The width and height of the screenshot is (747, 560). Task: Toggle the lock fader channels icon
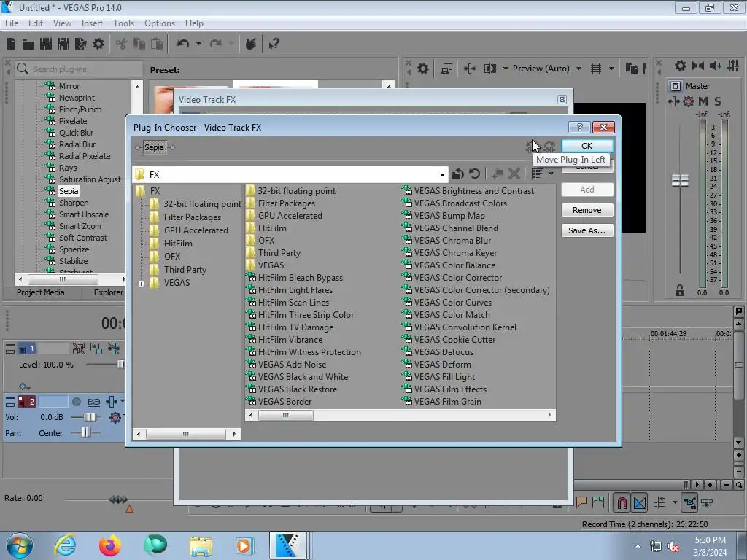click(x=680, y=290)
